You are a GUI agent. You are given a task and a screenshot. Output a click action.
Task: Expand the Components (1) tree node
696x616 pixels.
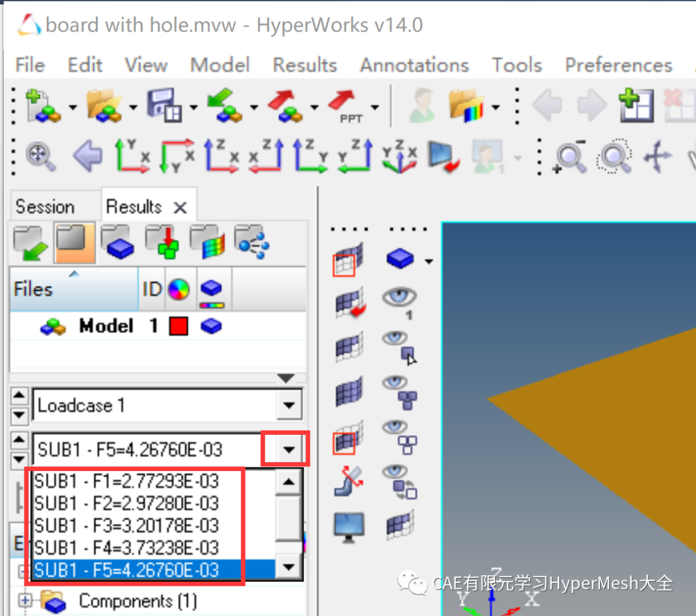[26, 601]
